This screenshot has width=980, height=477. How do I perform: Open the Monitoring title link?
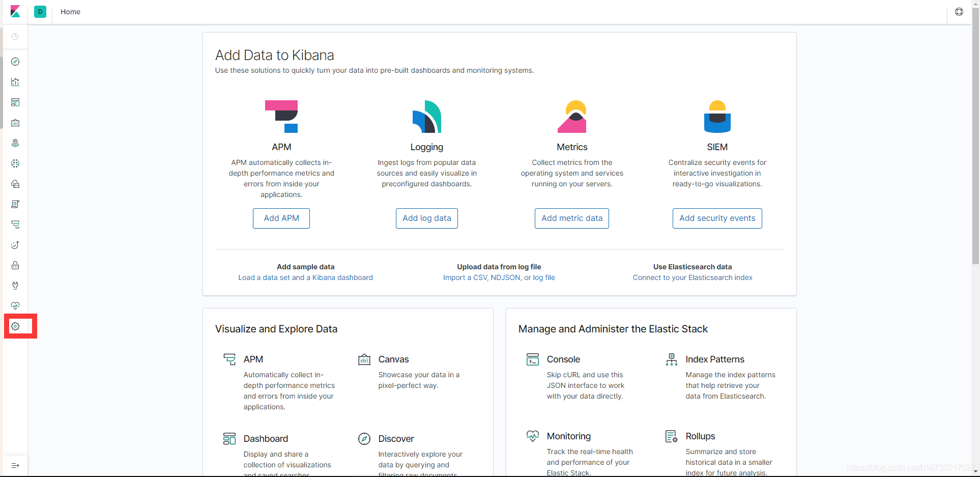click(x=569, y=436)
